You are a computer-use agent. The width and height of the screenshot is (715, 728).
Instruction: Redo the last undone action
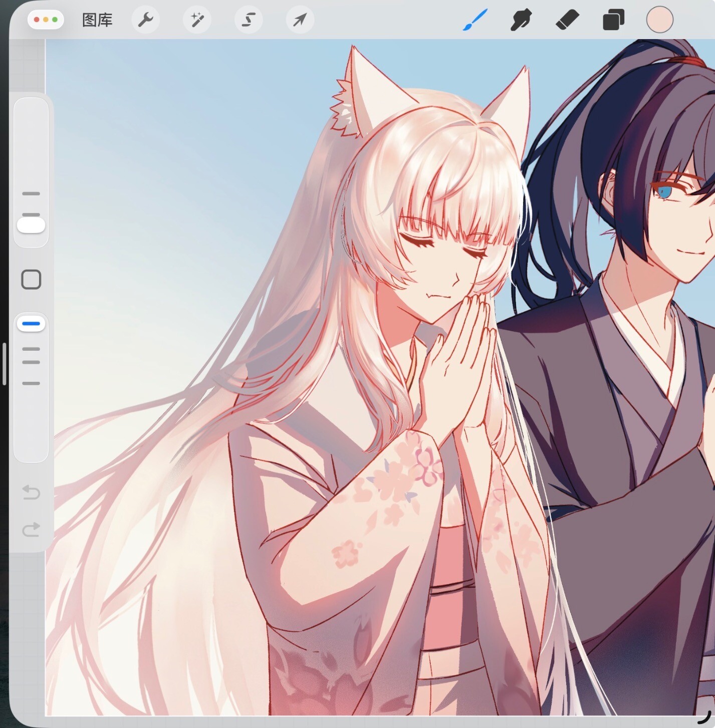click(x=31, y=529)
